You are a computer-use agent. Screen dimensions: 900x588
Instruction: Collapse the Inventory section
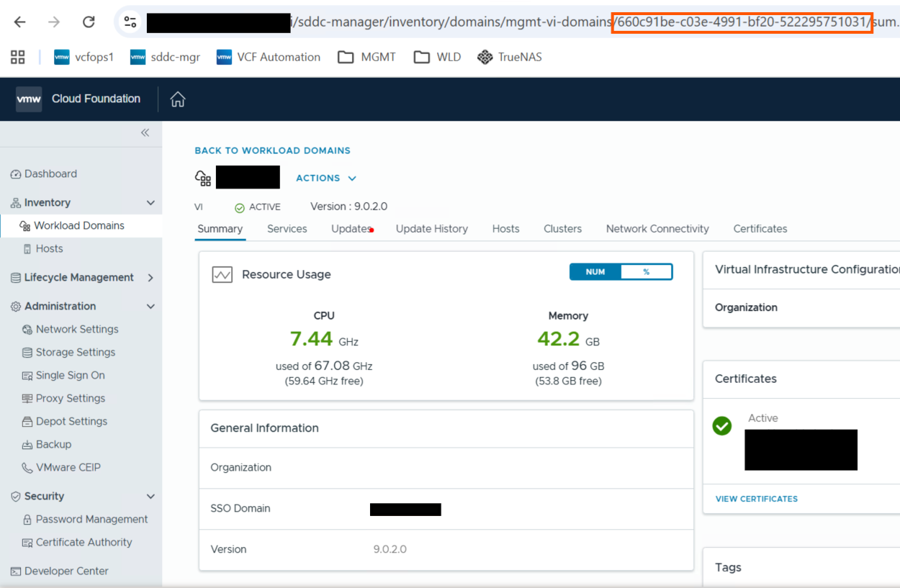click(x=150, y=203)
